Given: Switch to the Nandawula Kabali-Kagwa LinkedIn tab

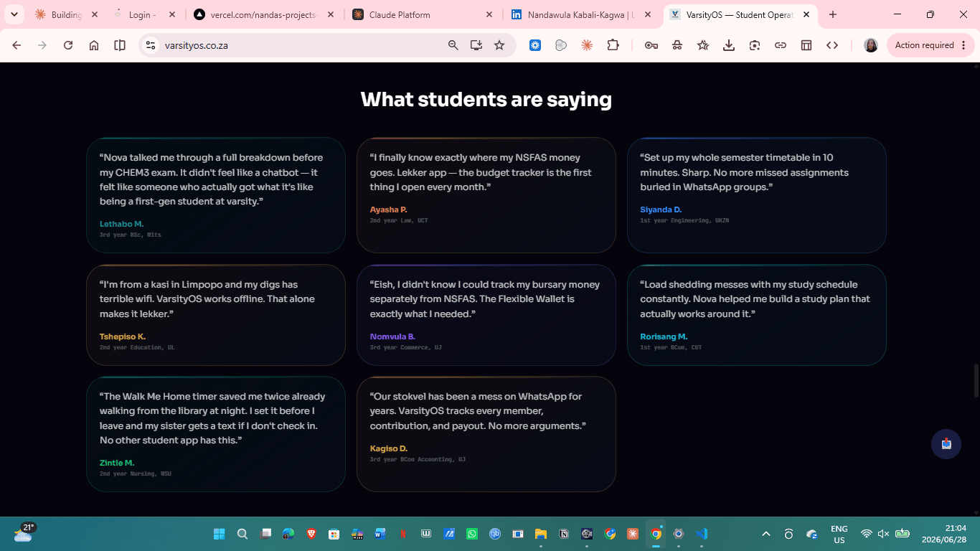Looking at the screenshot, I should click(582, 14).
